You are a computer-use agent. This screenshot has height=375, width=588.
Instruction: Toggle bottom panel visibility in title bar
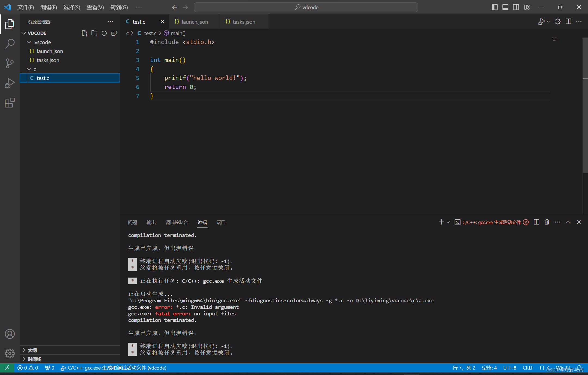point(505,7)
